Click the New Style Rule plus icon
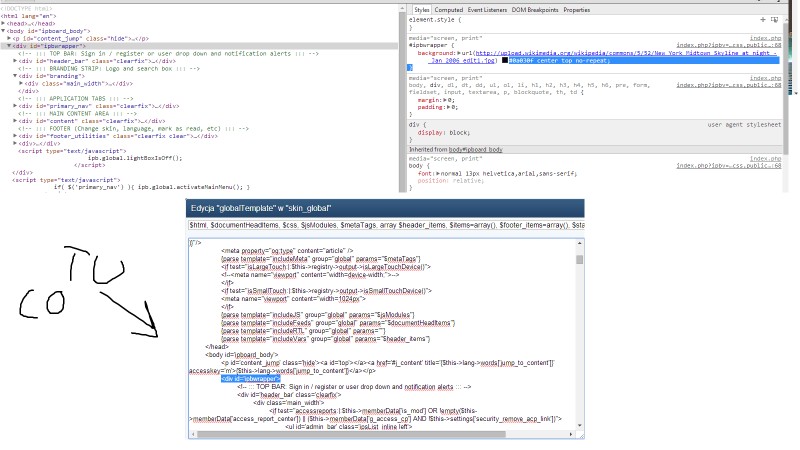This screenshot has height=450, width=800. pyautogui.click(x=762, y=19)
